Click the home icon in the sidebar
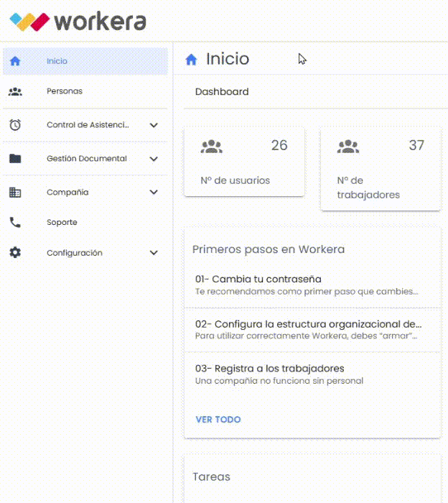448x503 pixels. pos(15,61)
